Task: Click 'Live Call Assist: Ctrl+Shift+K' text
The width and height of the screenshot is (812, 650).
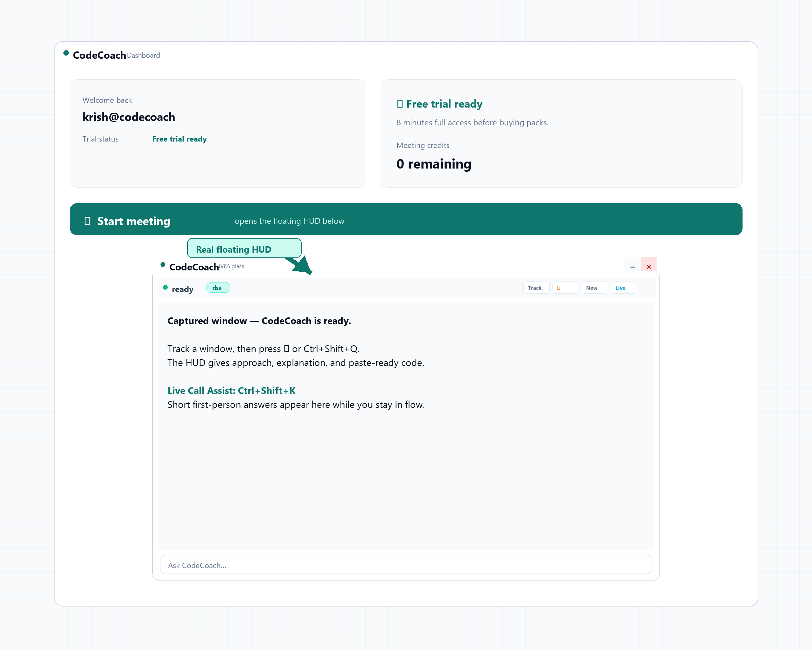Action: (x=231, y=390)
